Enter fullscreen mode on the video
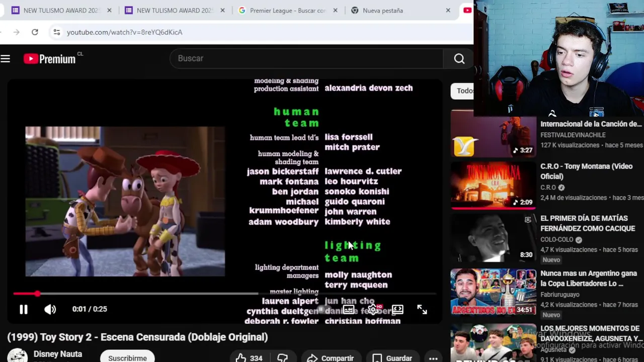 click(422, 309)
